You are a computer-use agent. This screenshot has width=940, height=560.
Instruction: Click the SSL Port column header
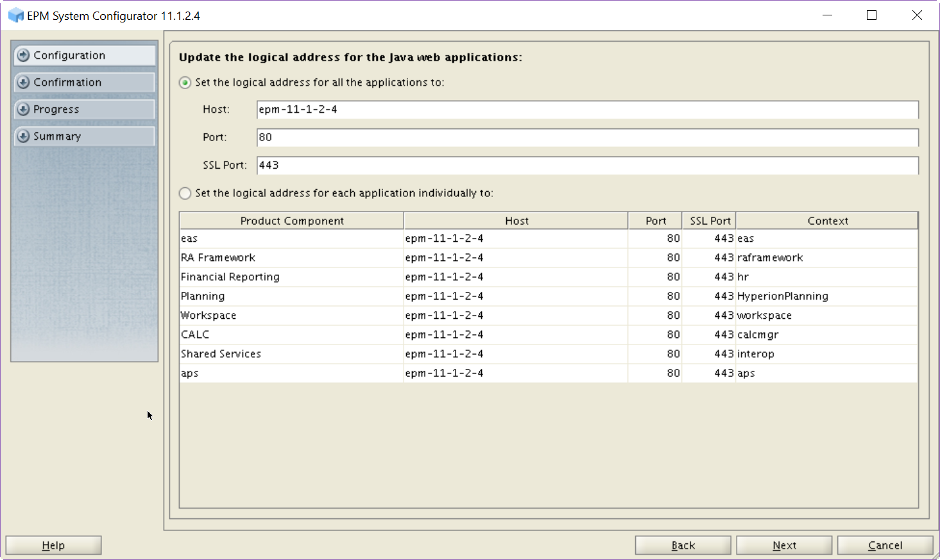(x=709, y=221)
